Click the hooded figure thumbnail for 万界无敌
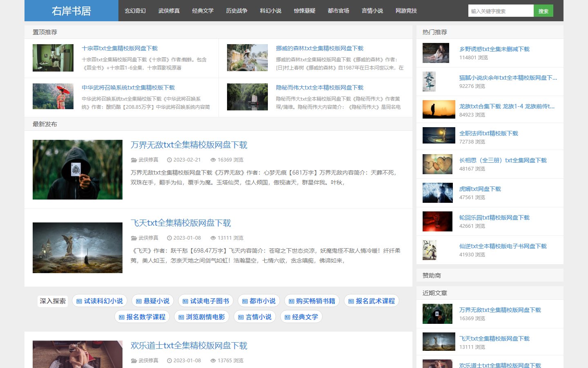This screenshot has width=588, height=368. [78, 170]
